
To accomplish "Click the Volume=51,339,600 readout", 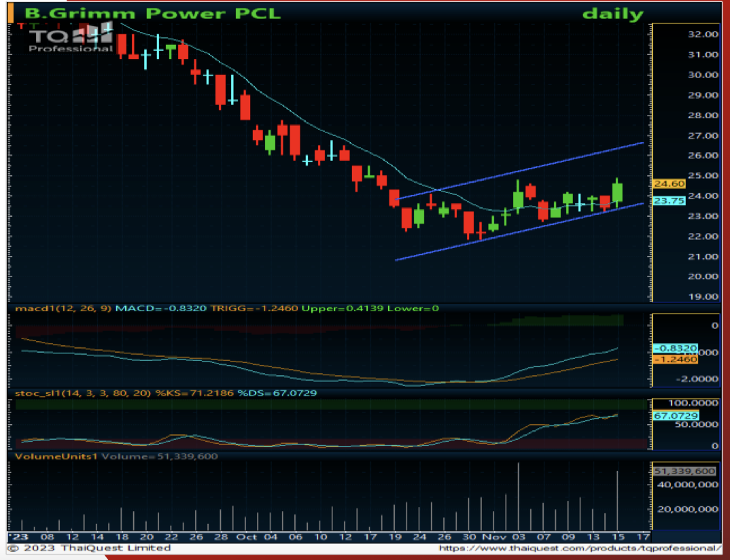I will click(160, 456).
